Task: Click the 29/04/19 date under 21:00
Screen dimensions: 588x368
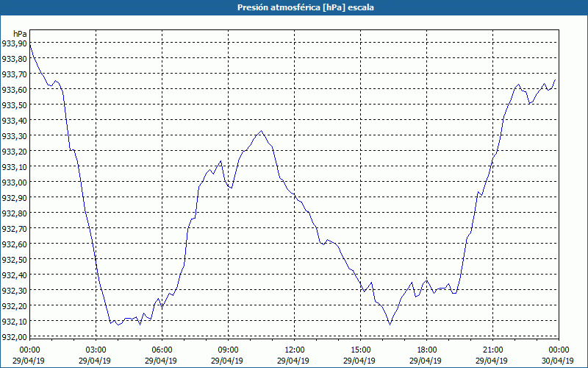Action: coord(492,361)
